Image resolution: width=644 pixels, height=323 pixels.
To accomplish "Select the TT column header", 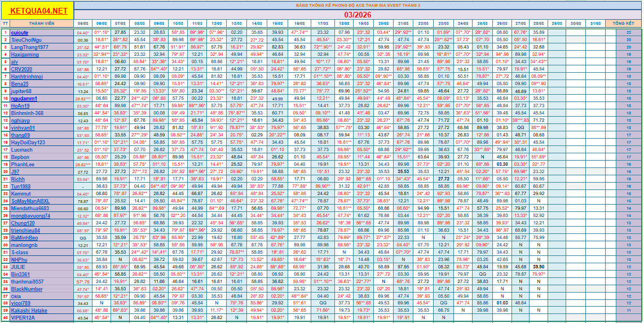I will 5,24.
